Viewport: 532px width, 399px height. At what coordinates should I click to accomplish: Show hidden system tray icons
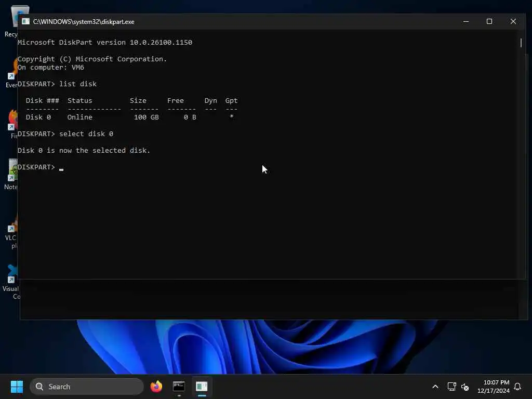[x=435, y=387]
